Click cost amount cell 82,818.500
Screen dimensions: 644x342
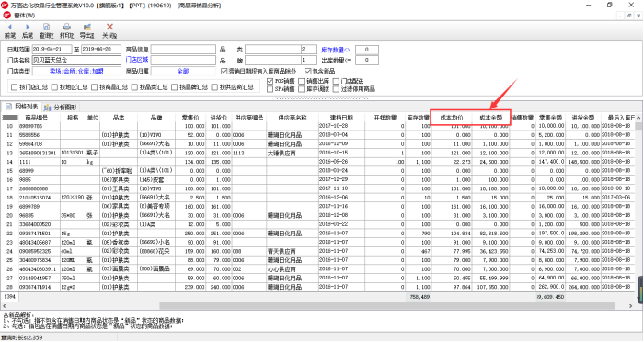click(x=490, y=234)
